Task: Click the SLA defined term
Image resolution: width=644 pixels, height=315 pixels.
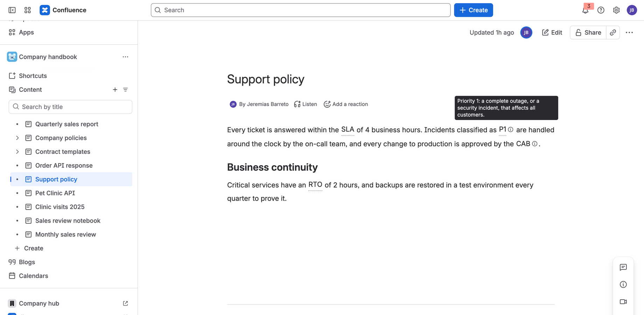Action: pos(348,129)
